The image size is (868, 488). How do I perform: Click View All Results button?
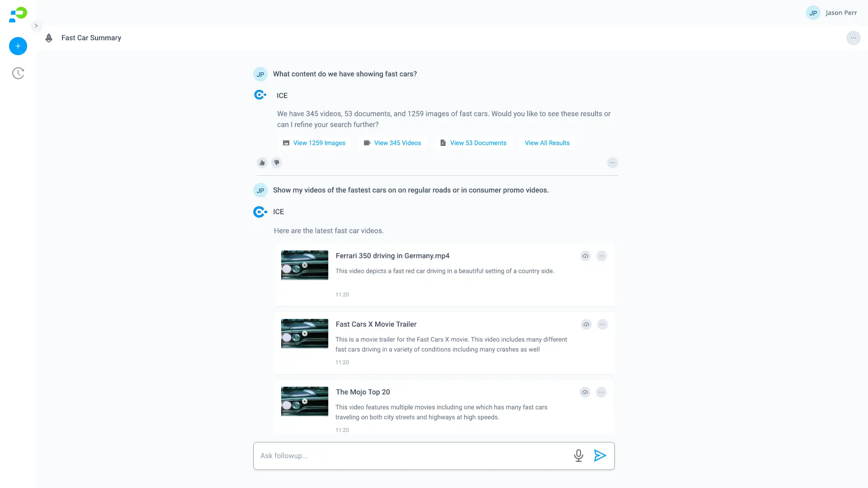pos(547,143)
